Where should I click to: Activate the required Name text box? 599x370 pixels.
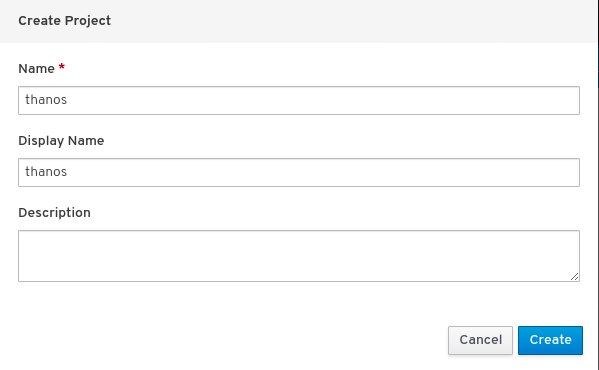[x=299, y=100]
